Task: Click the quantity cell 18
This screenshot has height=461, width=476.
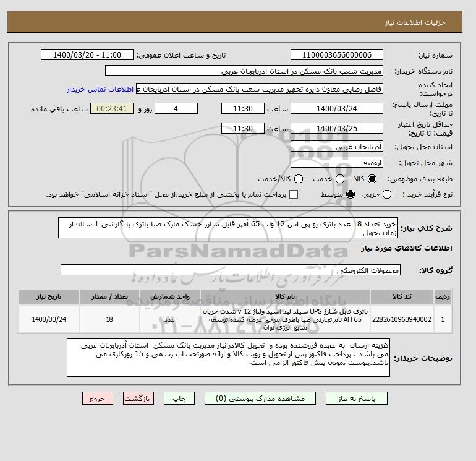Action: [109, 319]
